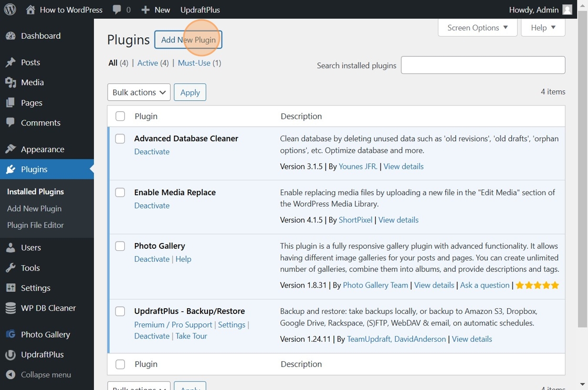
Task: Click Ask a question link
Action: coord(485,286)
